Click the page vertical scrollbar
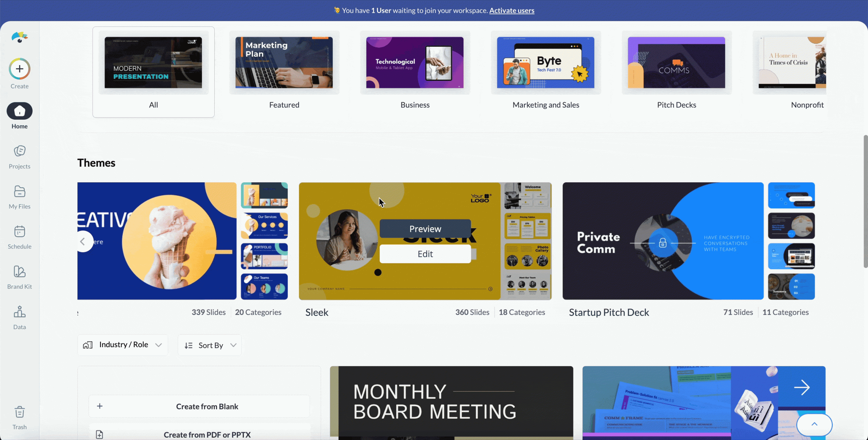 tap(866, 201)
